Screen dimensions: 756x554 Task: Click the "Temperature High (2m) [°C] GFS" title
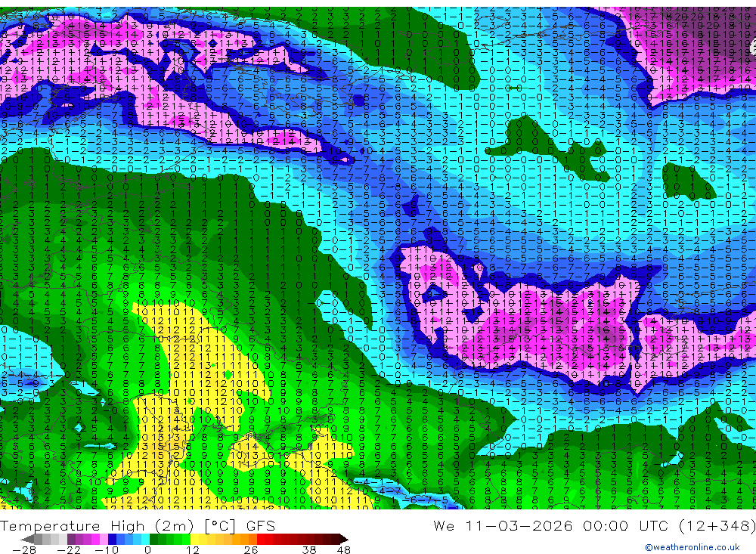(x=138, y=526)
